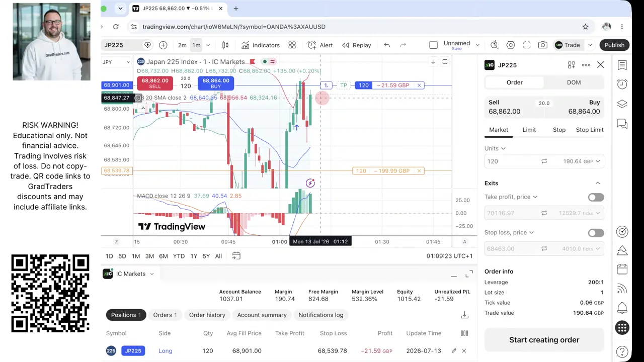Open the time interval dropdown arrow
The image size is (644, 362).
coord(208,45)
